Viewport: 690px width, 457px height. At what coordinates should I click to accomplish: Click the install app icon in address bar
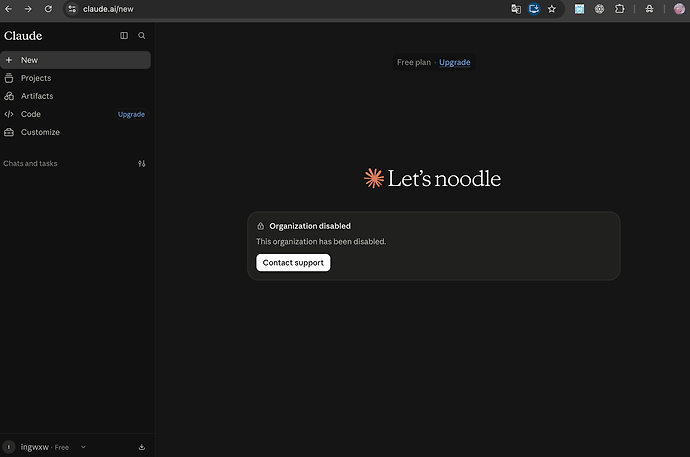click(x=534, y=9)
